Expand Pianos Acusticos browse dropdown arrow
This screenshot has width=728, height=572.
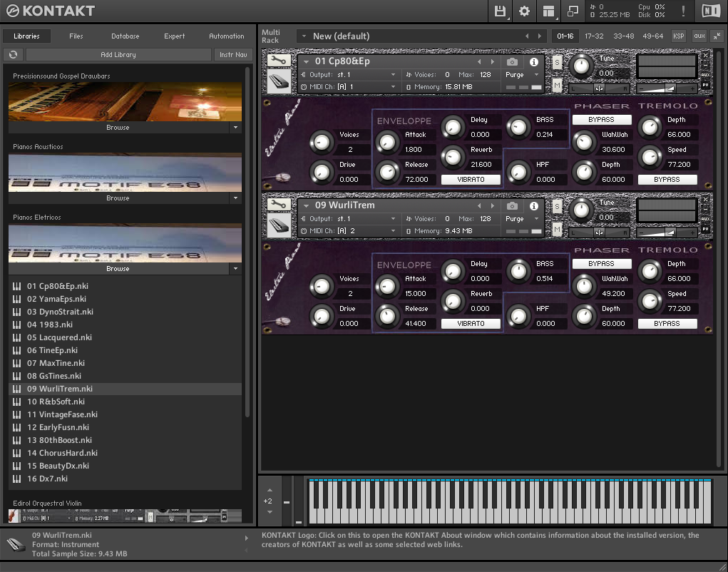coord(235,198)
